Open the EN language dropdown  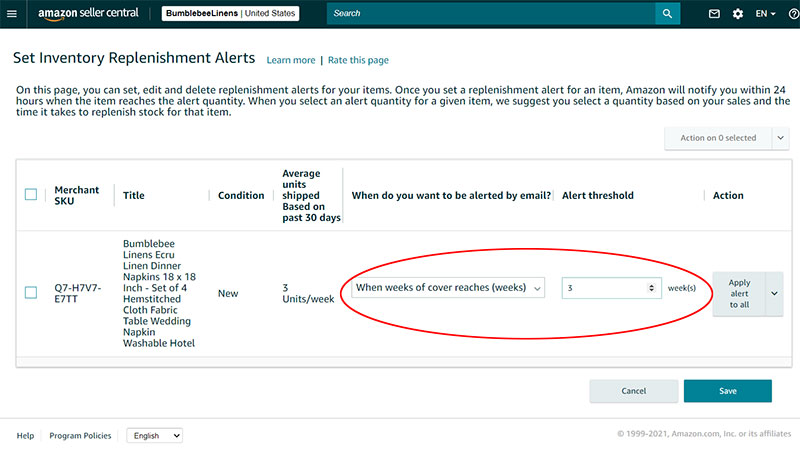pyautogui.click(x=765, y=14)
